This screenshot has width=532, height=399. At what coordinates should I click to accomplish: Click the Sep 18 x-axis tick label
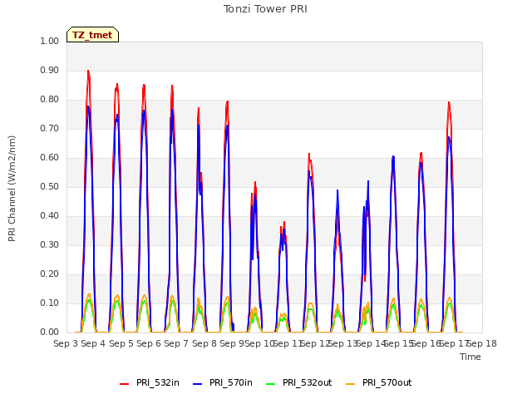pyautogui.click(x=482, y=343)
